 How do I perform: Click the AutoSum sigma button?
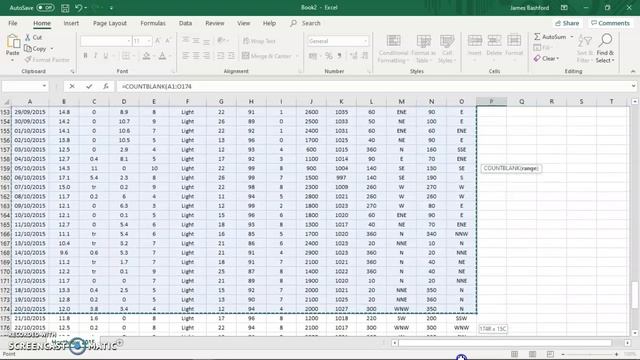550,37
